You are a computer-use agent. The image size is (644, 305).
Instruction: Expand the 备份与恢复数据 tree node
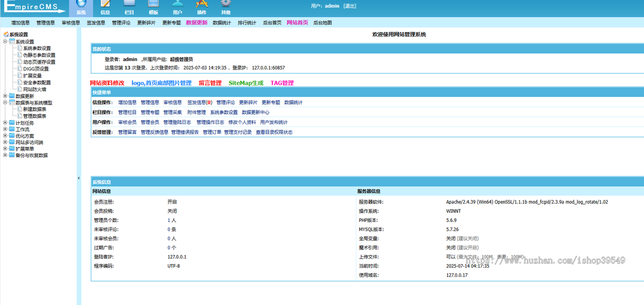(5, 155)
